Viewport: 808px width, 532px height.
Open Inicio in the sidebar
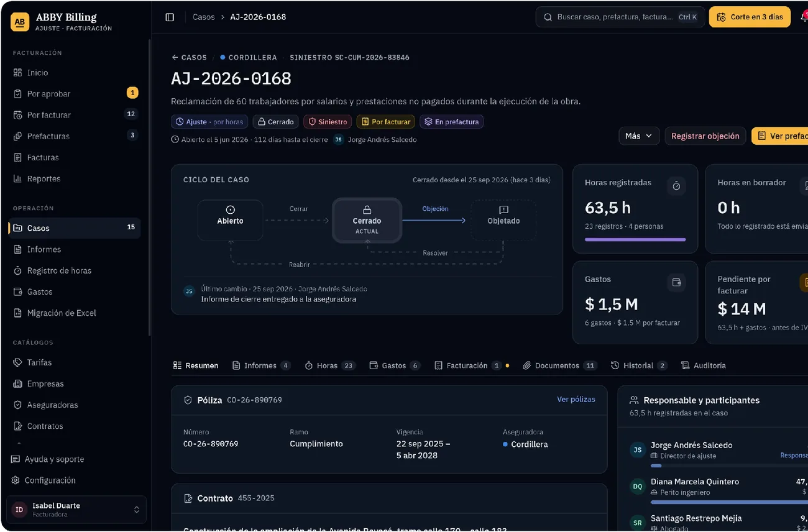(75, 73)
